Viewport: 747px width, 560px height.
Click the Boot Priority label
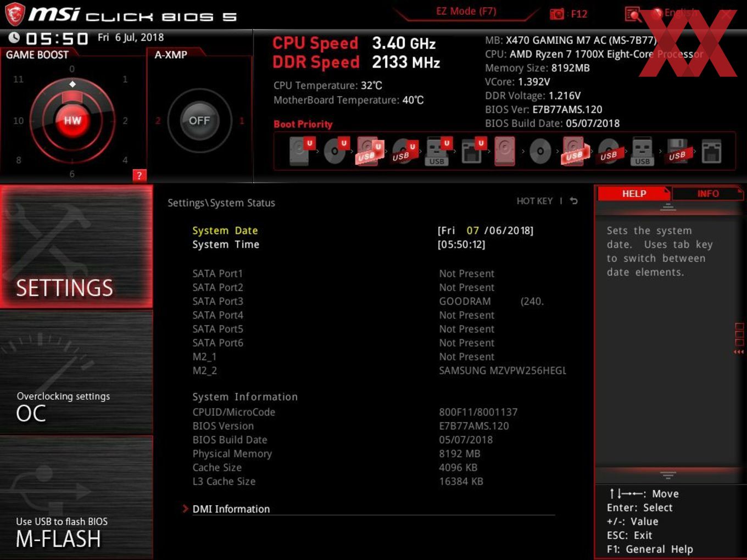tap(303, 124)
